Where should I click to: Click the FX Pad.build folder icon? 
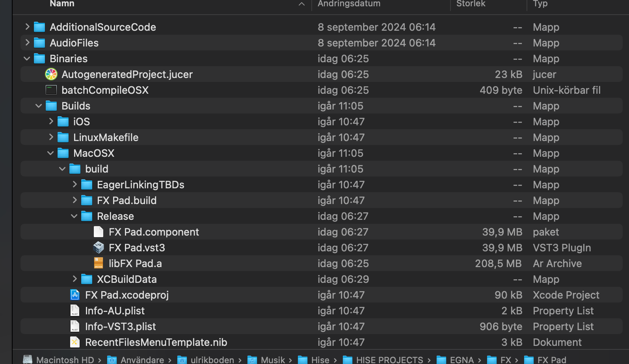click(87, 200)
